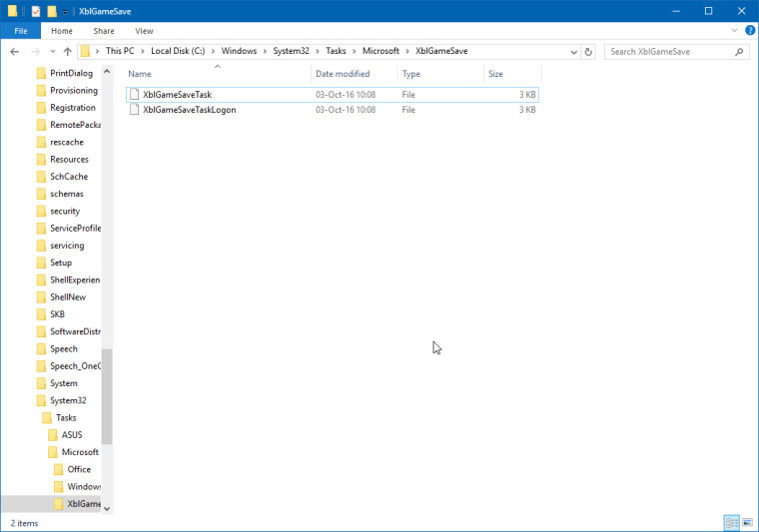The height and width of the screenshot is (532, 759).
Task: Select the Speech folder in the tree
Action: click(63, 348)
